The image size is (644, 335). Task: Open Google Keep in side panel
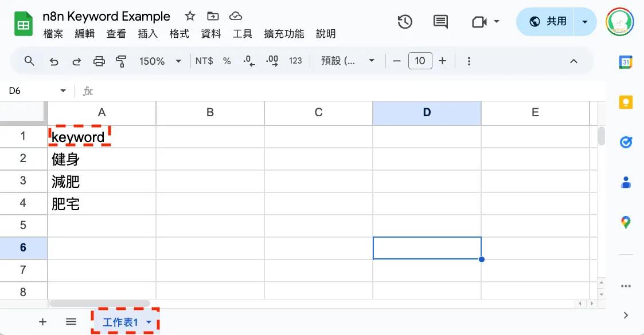click(x=626, y=102)
